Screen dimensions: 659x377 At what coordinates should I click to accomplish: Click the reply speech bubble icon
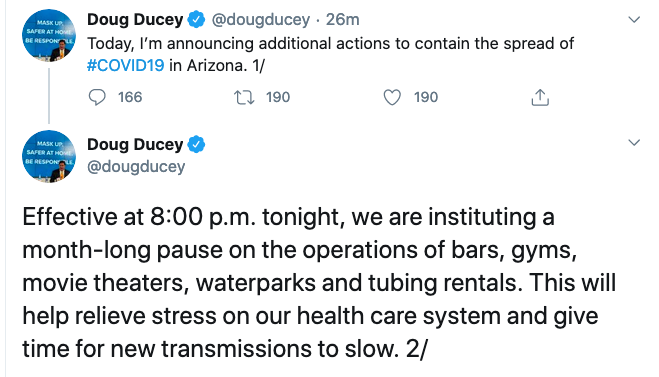tap(97, 97)
